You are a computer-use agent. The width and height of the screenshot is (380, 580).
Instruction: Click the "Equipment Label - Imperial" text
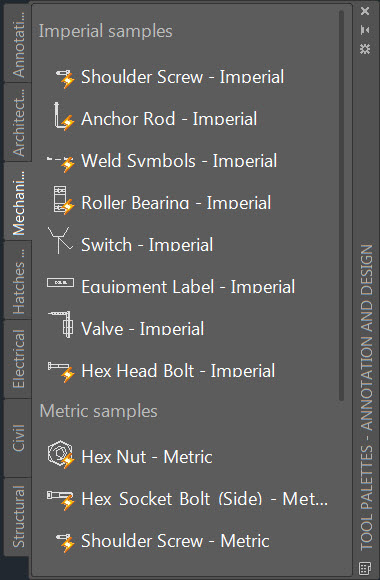coord(188,287)
